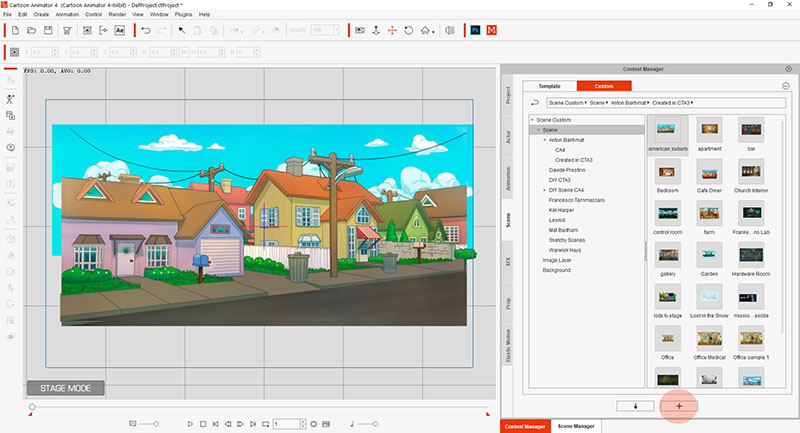The height and width of the screenshot is (433, 800).
Task: Select the arrow pointer tool in the toolbar
Action: (x=182, y=31)
